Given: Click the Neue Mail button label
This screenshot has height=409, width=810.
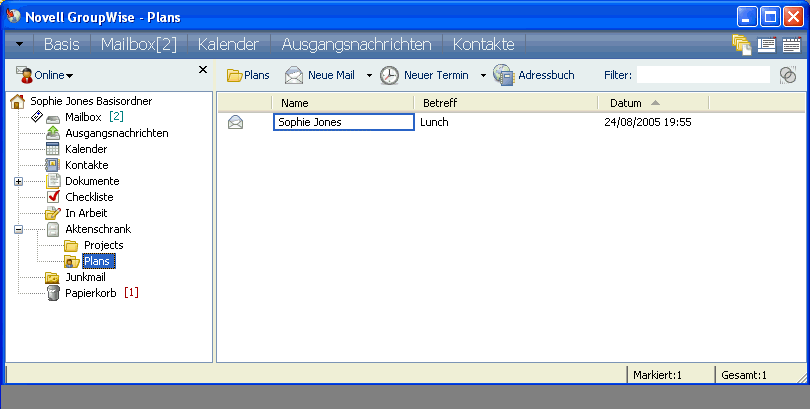Looking at the screenshot, I should pyautogui.click(x=331, y=75).
